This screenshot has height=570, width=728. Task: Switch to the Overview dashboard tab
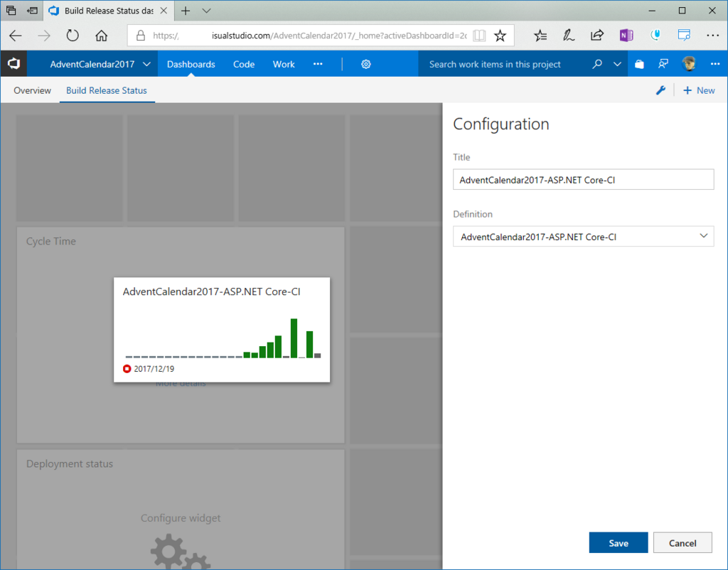pos(32,90)
